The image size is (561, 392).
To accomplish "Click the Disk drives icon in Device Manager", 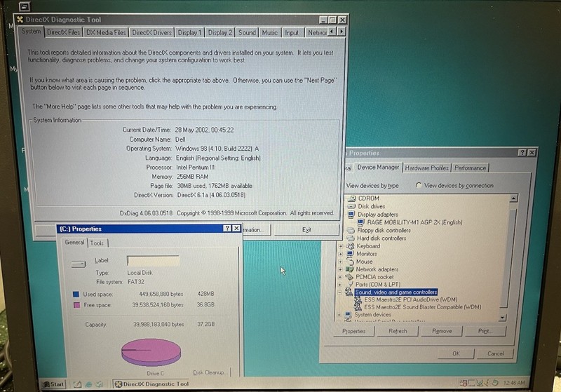I will point(352,206).
